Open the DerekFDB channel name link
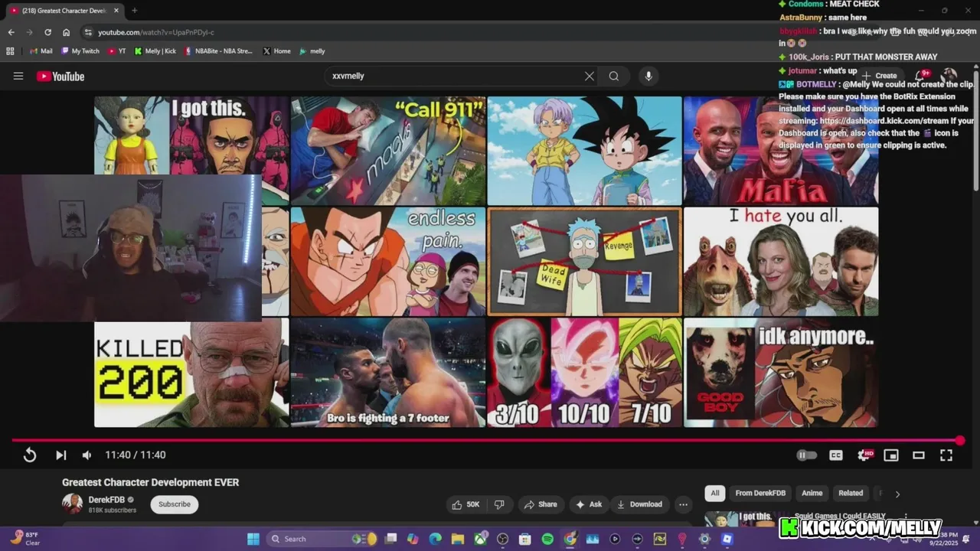 [106, 500]
